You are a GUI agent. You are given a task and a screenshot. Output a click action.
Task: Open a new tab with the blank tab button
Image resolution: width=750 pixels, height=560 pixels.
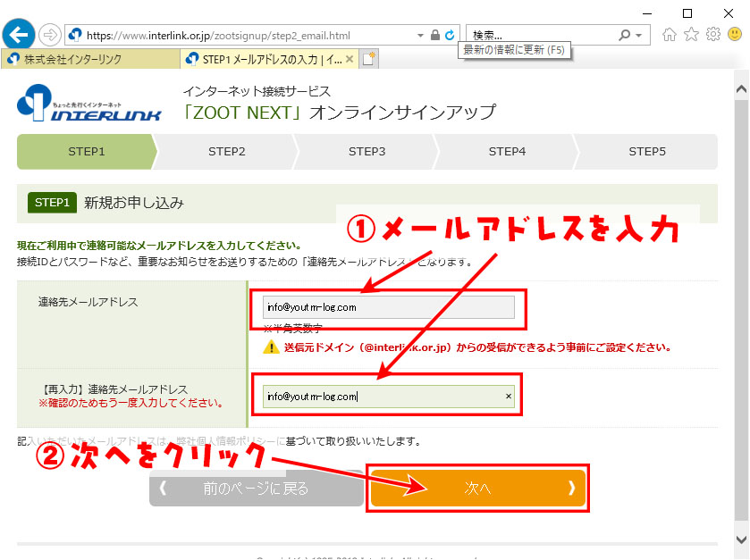tap(369, 59)
